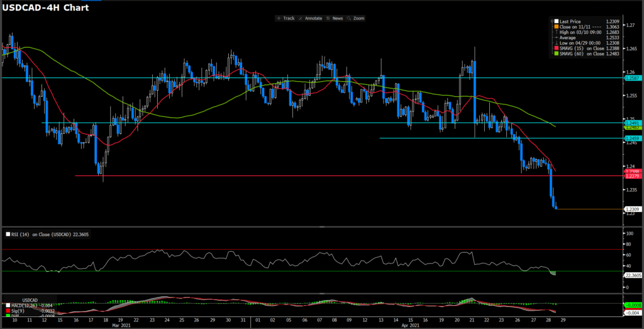Click the -0.004 MACD axis value
Viewport: 644px width, 329px height.
(631, 313)
